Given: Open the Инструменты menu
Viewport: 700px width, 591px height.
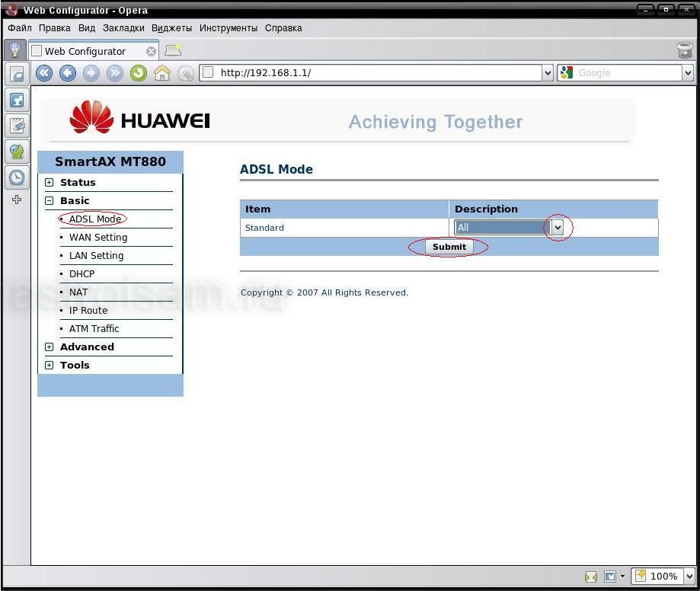Looking at the screenshot, I should [x=229, y=28].
